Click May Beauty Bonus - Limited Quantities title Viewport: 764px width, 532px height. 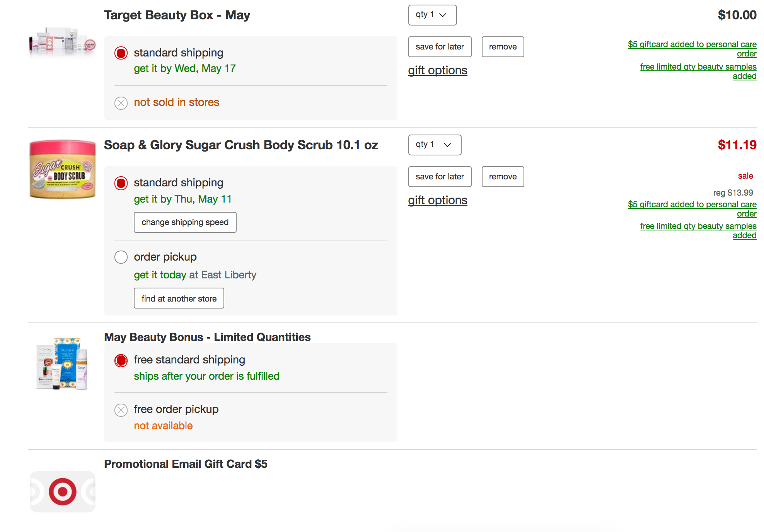click(207, 337)
